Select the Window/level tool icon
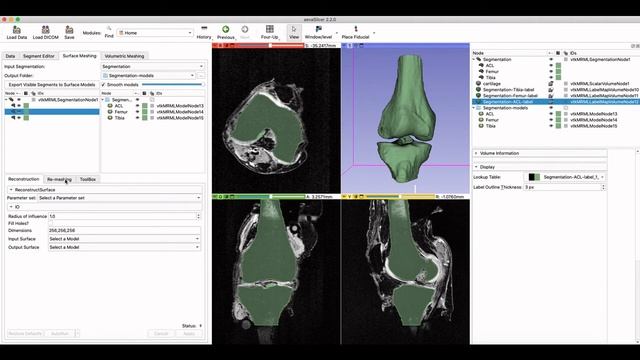The height and width of the screenshot is (360, 640). click(x=319, y=29)
